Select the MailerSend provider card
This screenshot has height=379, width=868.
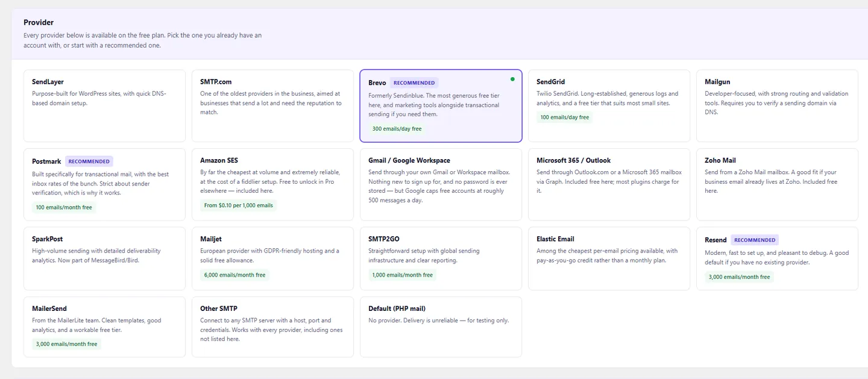point(104,327)
